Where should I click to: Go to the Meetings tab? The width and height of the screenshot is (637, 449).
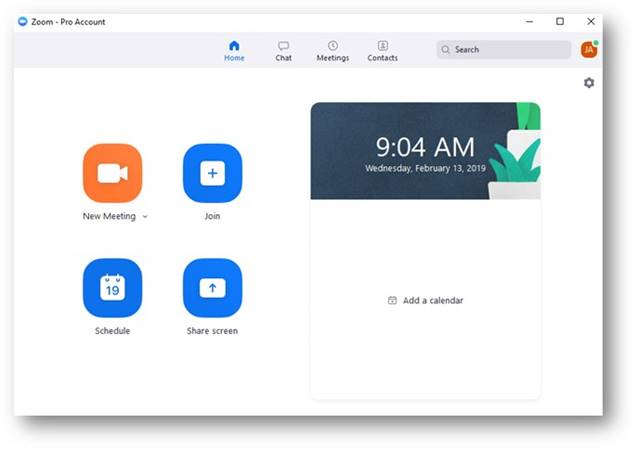point(333,51)
